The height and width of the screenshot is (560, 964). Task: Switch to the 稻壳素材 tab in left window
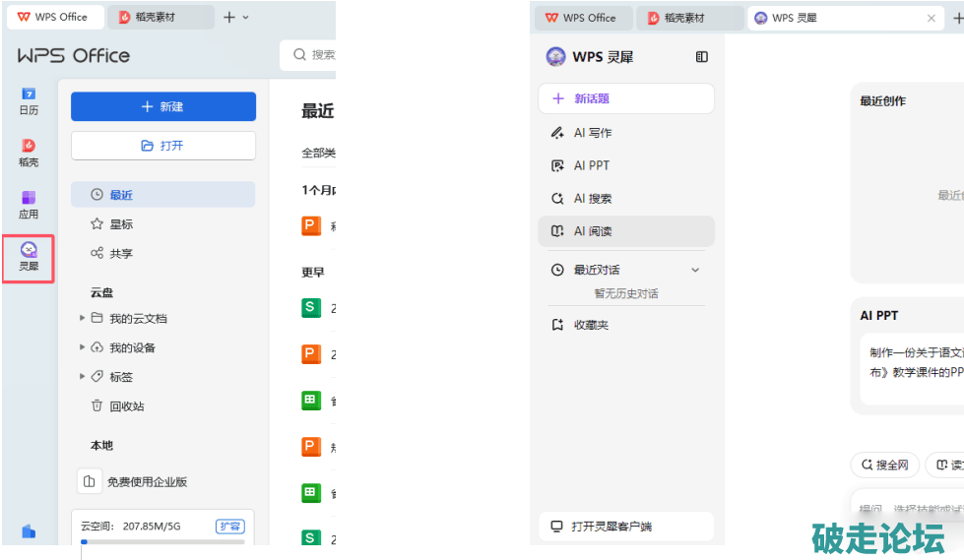[161, 17]
